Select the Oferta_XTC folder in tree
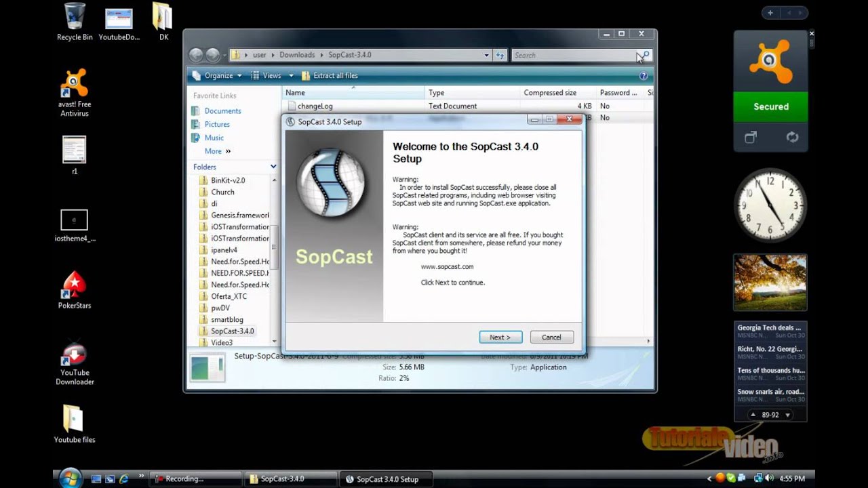This screenshot has height=488, width=868. (229, 297)
